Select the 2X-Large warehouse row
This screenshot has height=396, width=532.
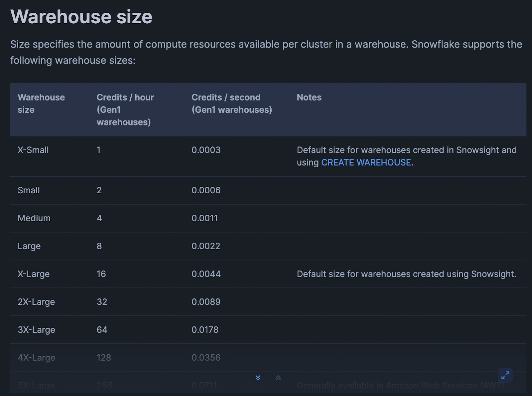36,302
